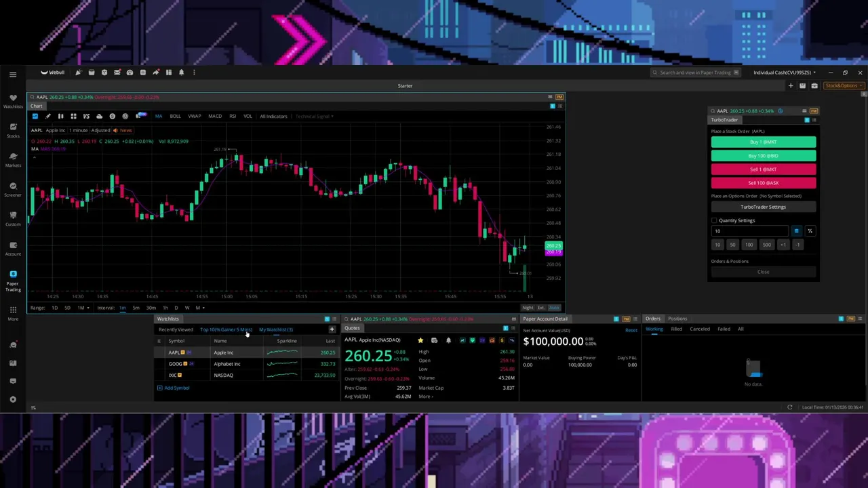This screenshot has height=488, width=868.
Task: Expand More in Quotes panel
Action: tap(425, 396)
